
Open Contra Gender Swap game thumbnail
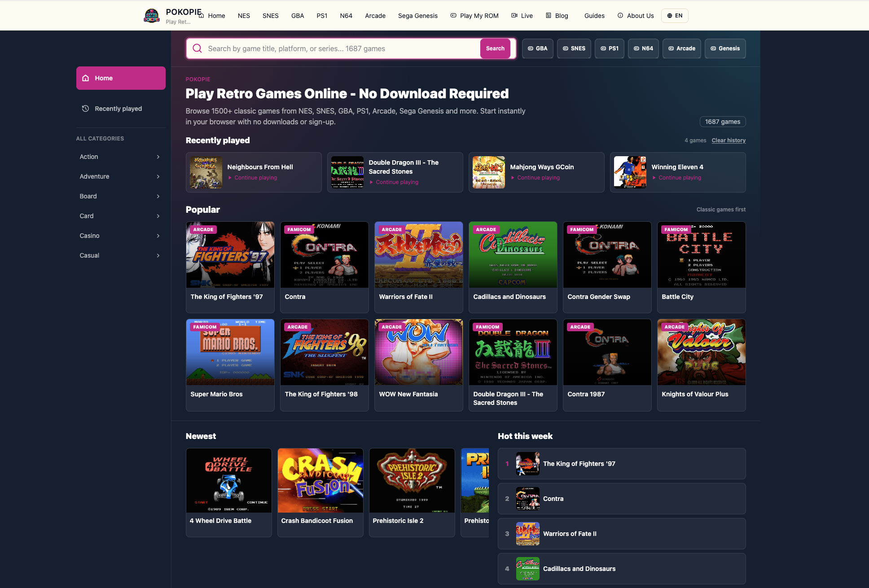pos(607,255)
